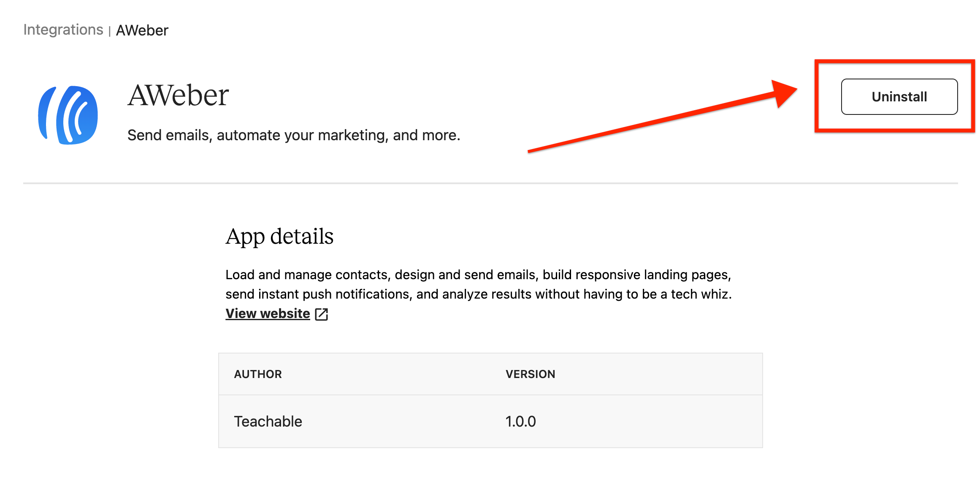
Task: Click the AUTHOR column header
Action: 258,374
